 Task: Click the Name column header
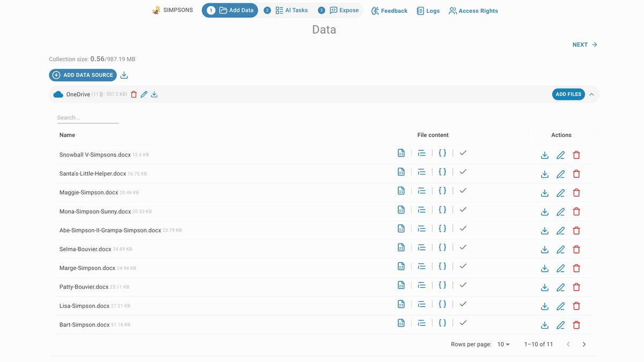[x=67, y=135]
